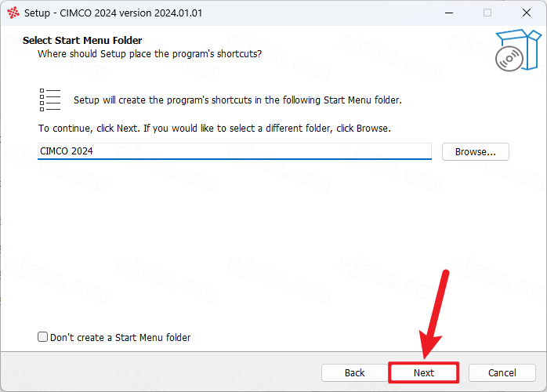Proceed with the Next button
Image resolution: width=547 pixels, height=392 pixels.
tap(423, 373)
